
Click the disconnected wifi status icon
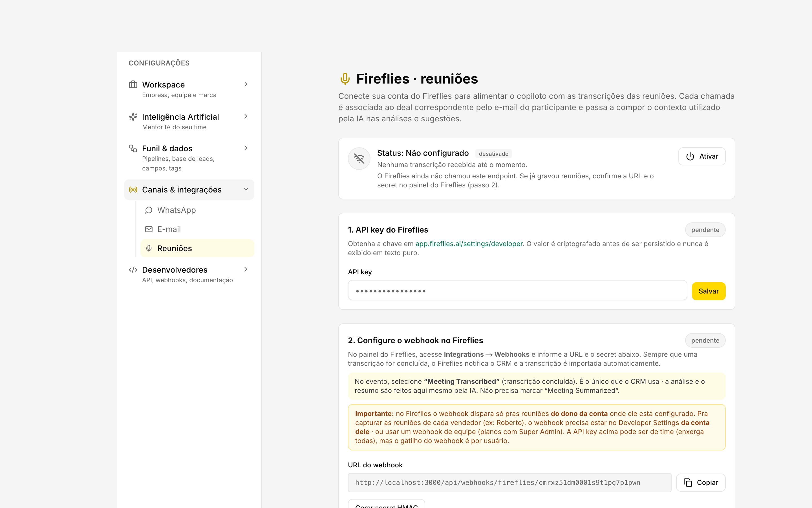click(x=359, y=158)
